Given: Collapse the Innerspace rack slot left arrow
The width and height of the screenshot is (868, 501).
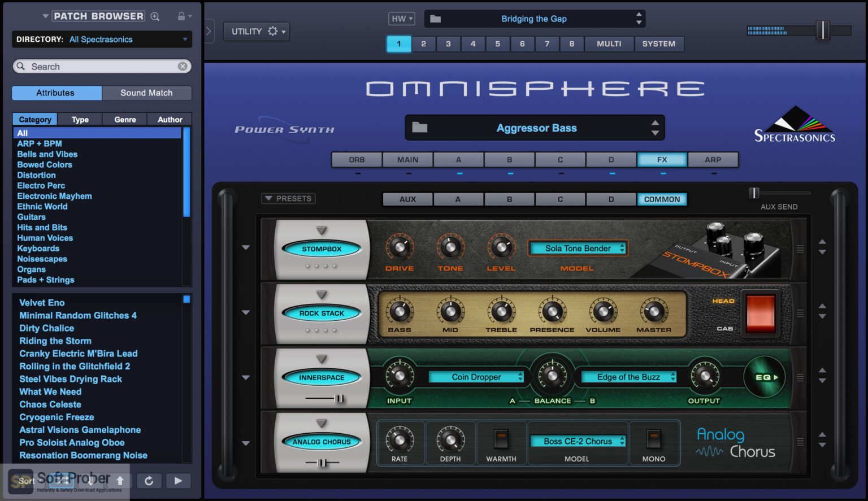Looking at the screenshot, I should click(246, 377).
